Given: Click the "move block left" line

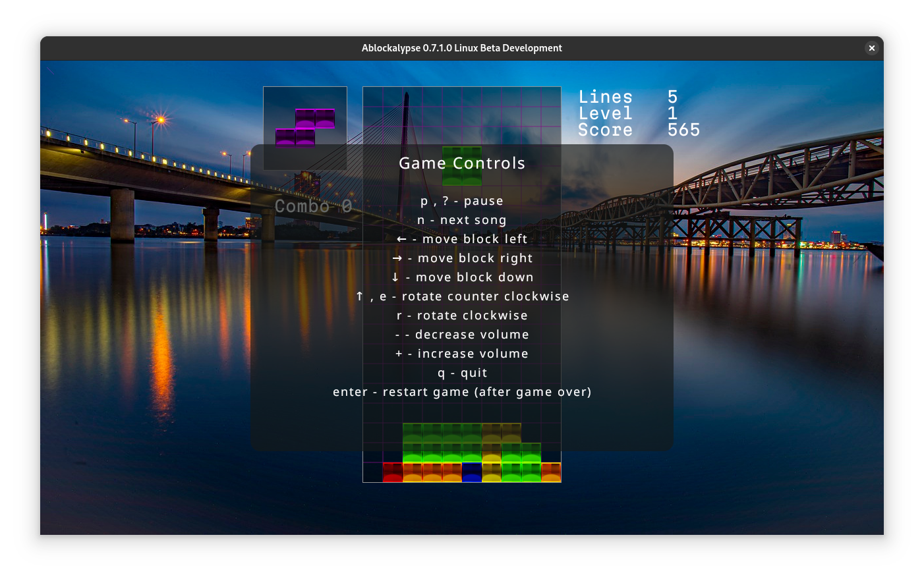Looking at the screenshot, I should pyautogui.click(x=462, y=239).
